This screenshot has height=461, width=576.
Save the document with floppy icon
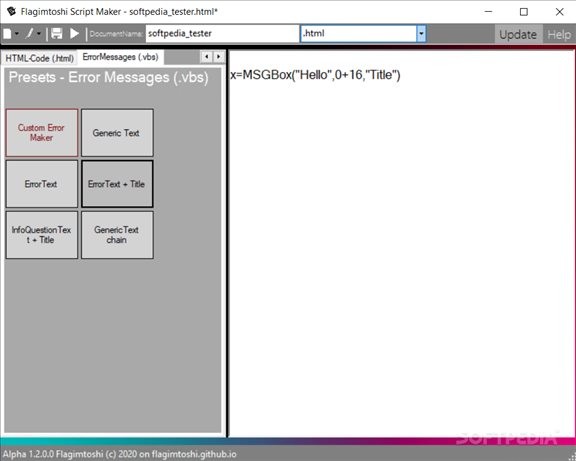57,33
